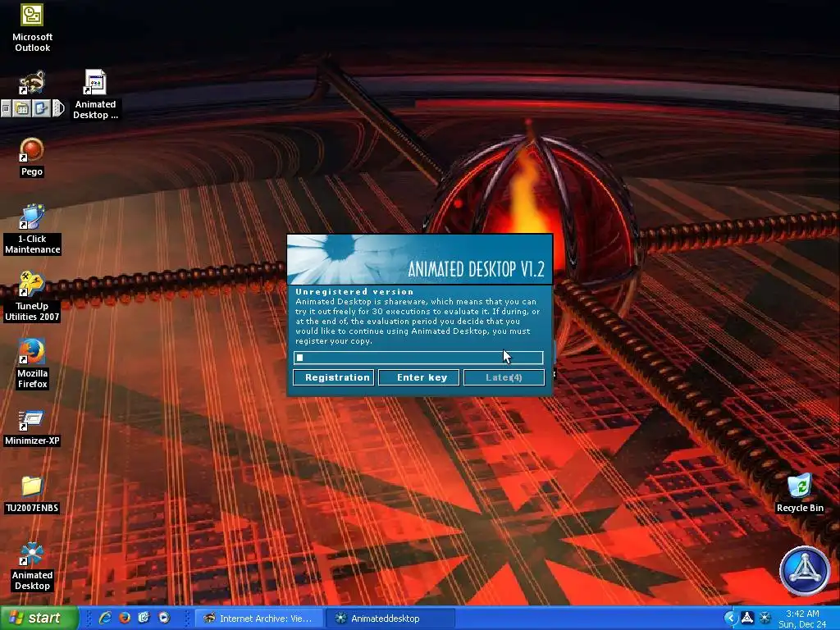
Task: Open the Microsoft Outlook desktop icon
Action: 32,28
